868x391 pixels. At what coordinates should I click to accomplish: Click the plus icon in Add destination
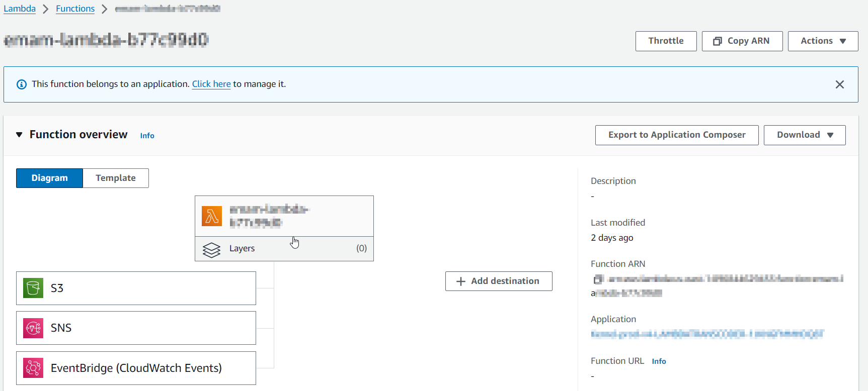(460, 281)
